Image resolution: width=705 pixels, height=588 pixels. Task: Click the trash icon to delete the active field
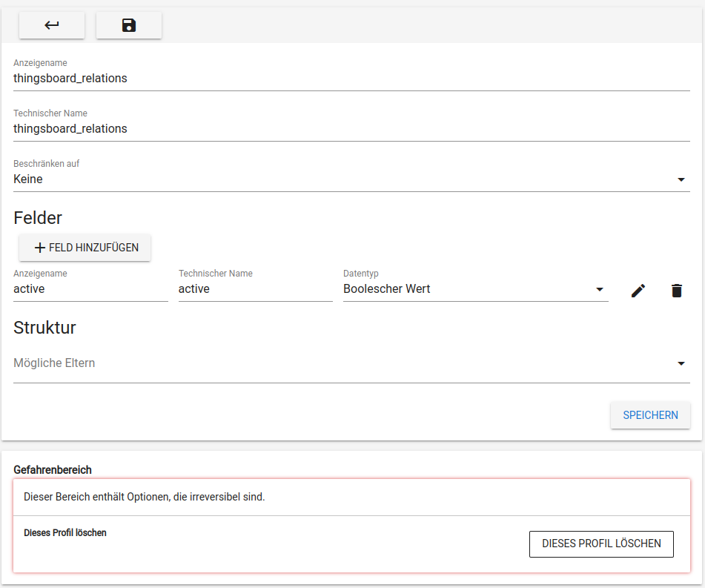[676, 290]
